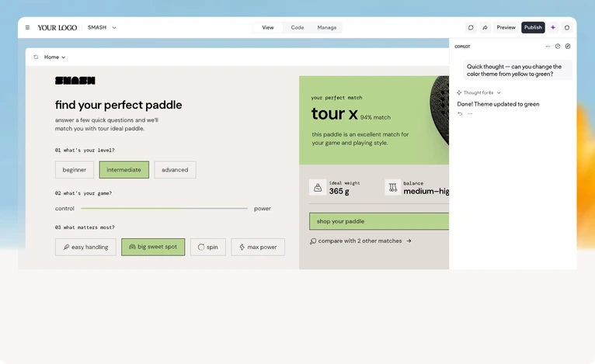Click the circular icon right of sparkle

[567, 28]
